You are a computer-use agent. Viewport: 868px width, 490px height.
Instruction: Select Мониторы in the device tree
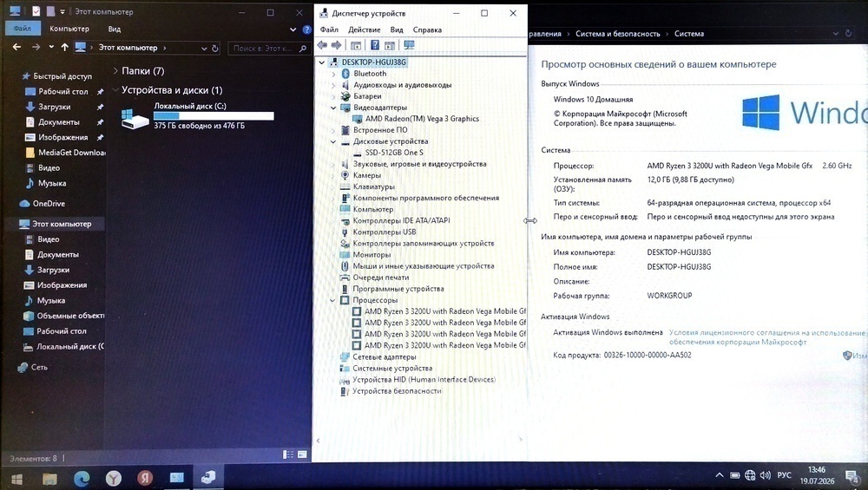click(372, 254)
